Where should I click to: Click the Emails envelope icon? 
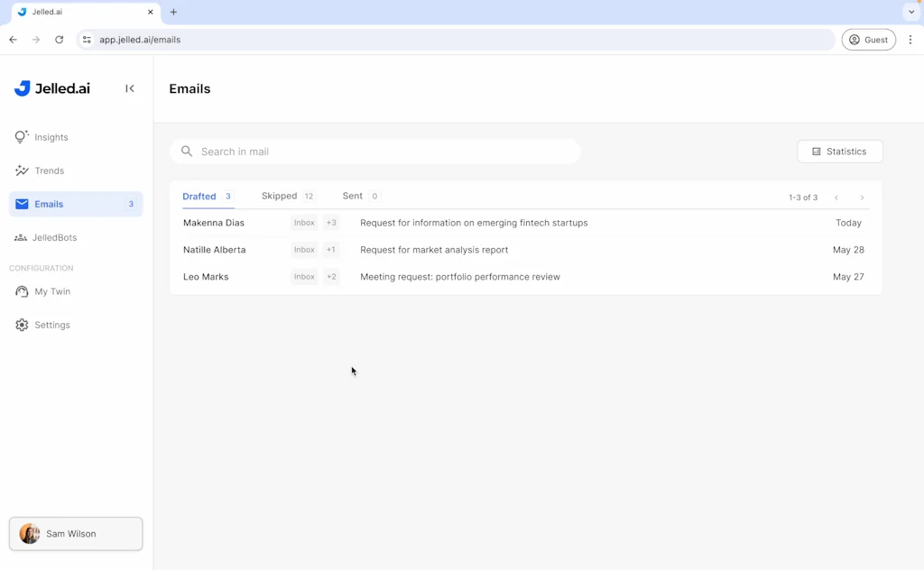tap(21, 204)
